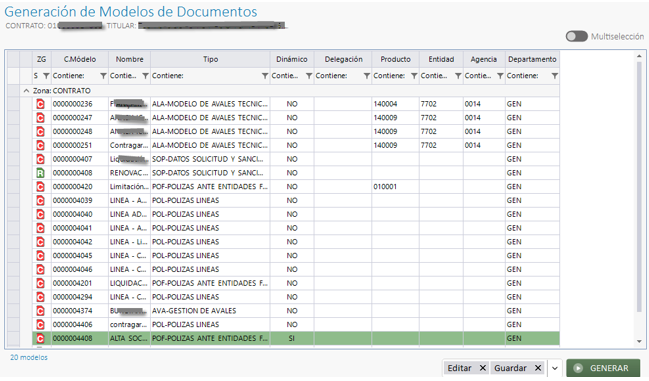Click the red C icon for model 0000004374
The height and width of the screenshot is (381, 649).
pos(40,311)
